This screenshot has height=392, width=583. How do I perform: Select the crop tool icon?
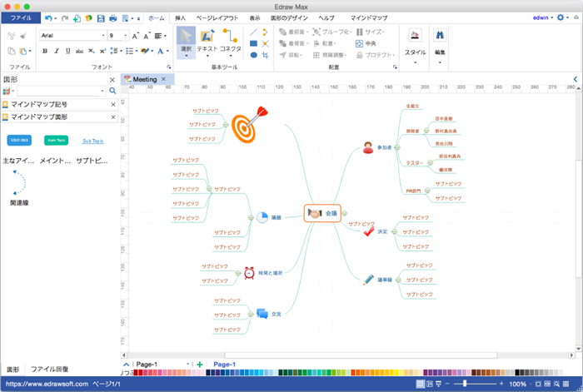(265, 55)
